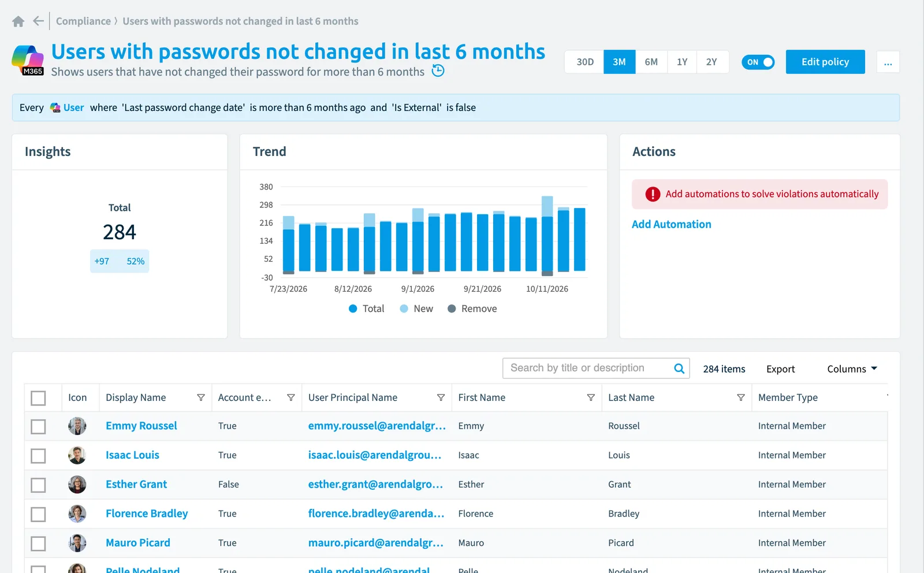The width and height of the screenshot is (924, 573).
Task: Select the Emmy Roussel row checkbox
Action: (x=38, y=427)
